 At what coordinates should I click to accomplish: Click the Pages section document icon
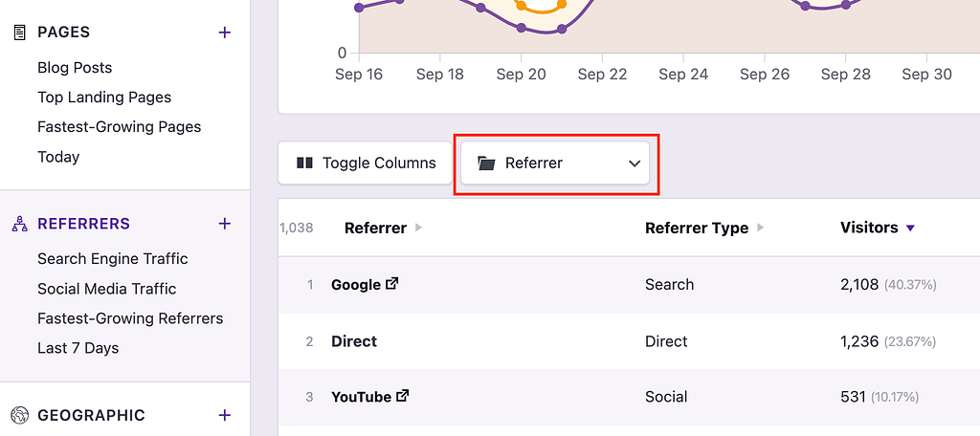point(19,33)
